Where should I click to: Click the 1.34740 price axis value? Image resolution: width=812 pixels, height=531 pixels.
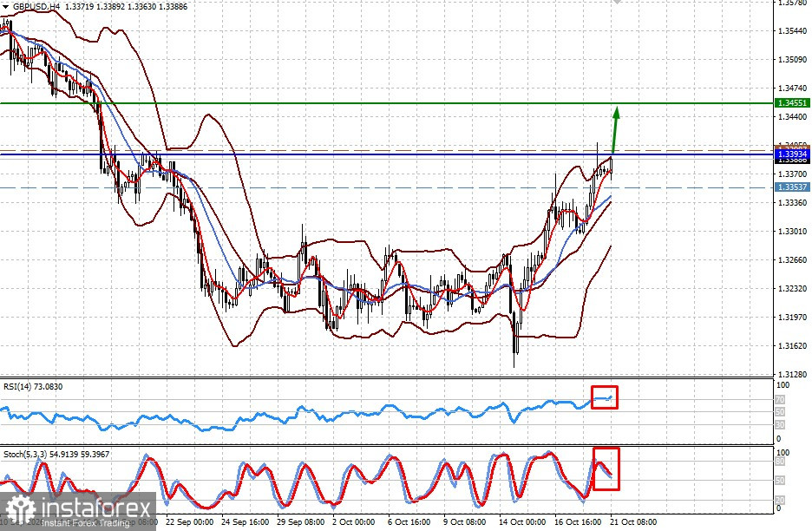click(793, 88)
